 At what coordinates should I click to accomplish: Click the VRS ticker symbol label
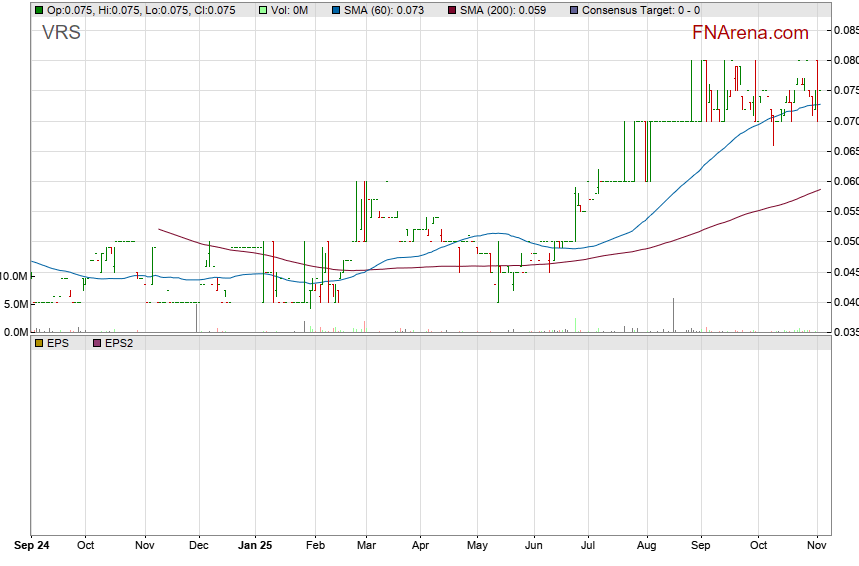(61, 33)
